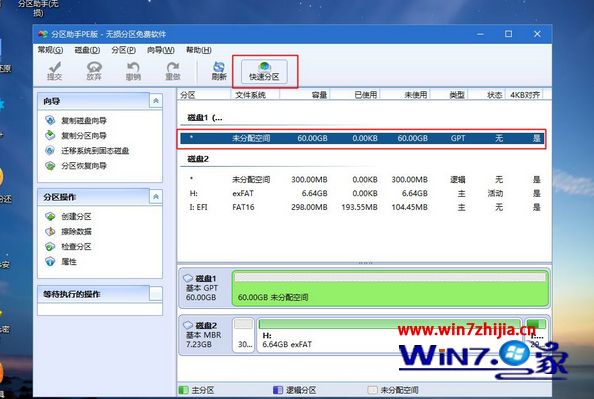Click the 迁移系统到固态磁盘 icon
The height and width of the screenshot is (399, 594).
[x=50, y=150]
